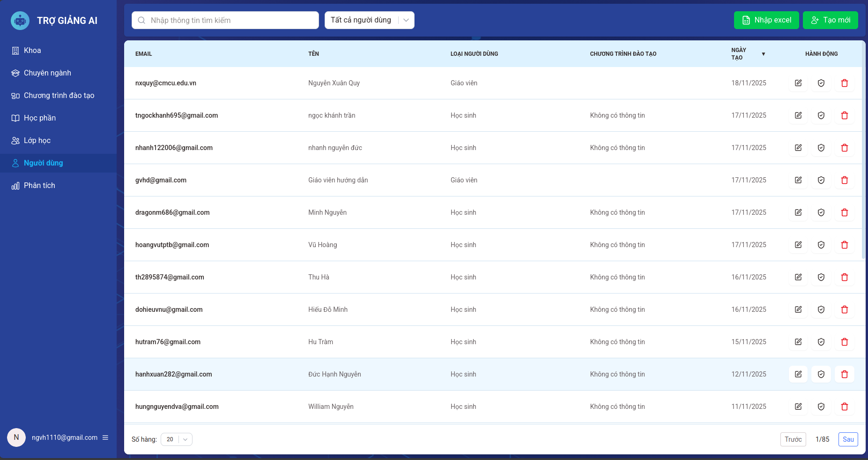This screenshot has width=868, height=460.
Task: Open the Khoa sidebar menu
Action: tap(32, 51)
